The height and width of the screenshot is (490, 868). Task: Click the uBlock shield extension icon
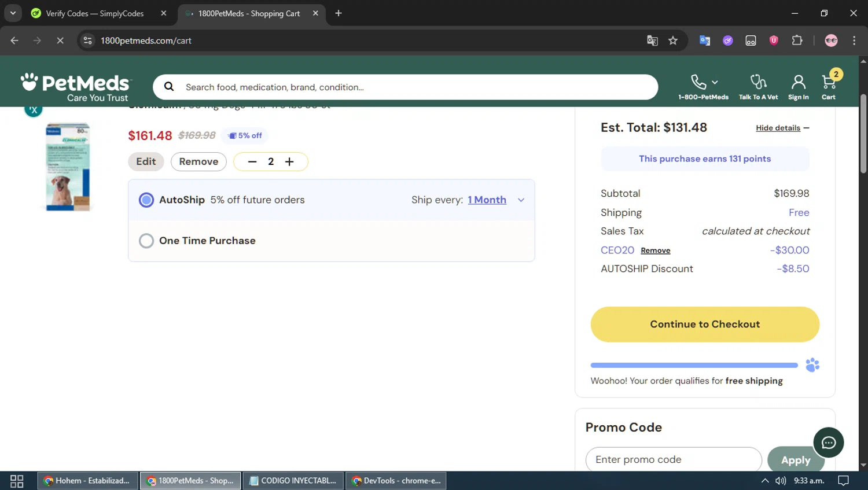coord(774,40)
